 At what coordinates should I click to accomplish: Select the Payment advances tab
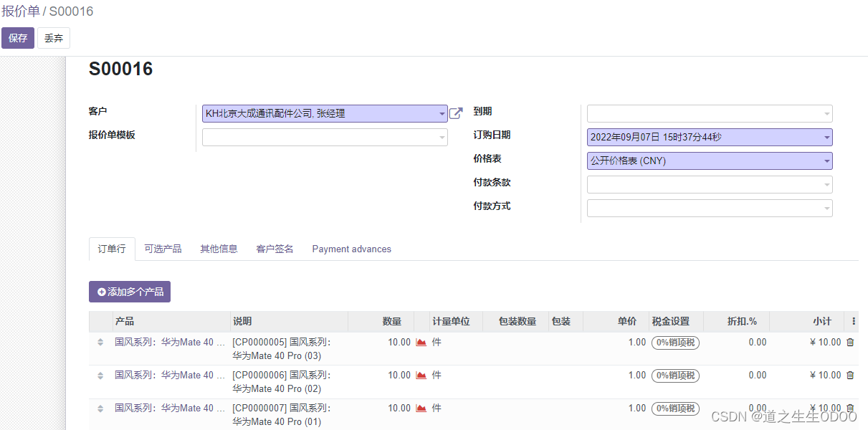(351, 249)
